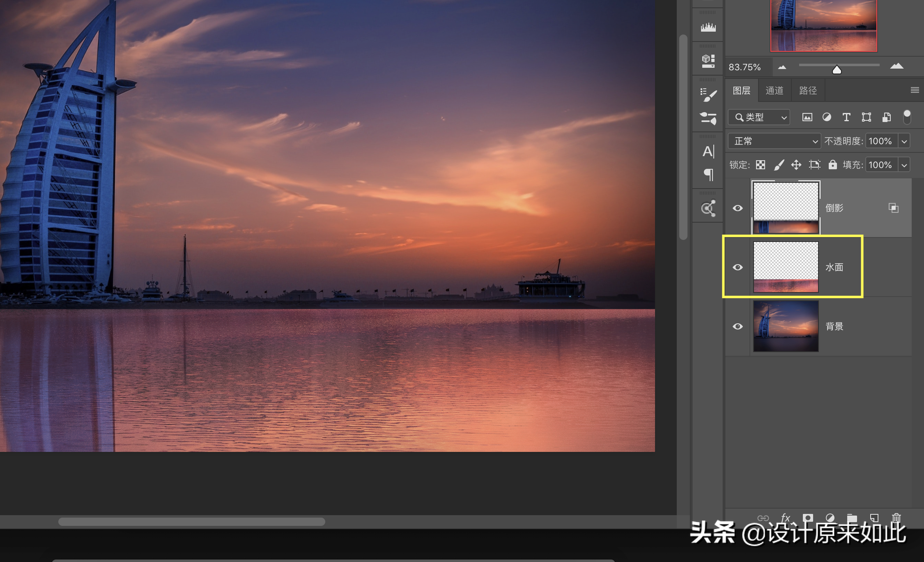Expand the fill slider arrow

(904, 165)
